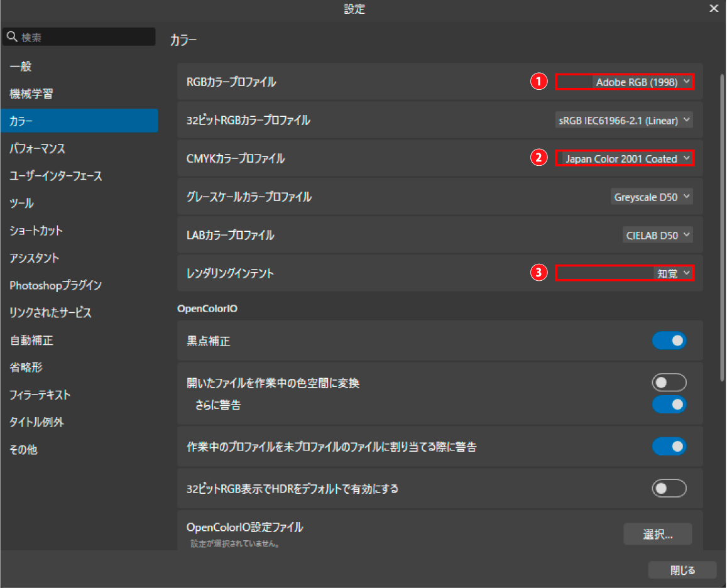This screenshot has width=727, height=588.
Task: Toggle the さらに警告 switch
Action: [669, 405]
